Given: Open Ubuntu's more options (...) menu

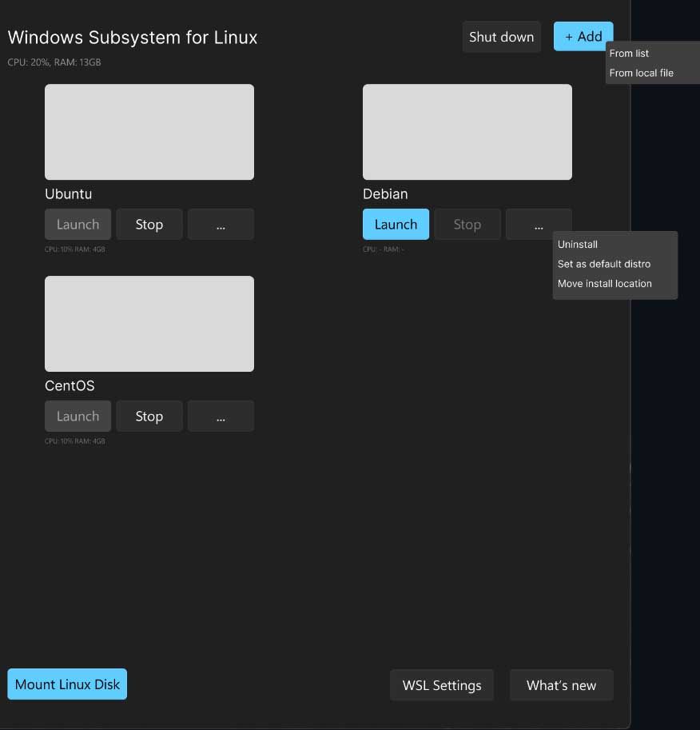Looking at the screenshot, I should [221, 225].
